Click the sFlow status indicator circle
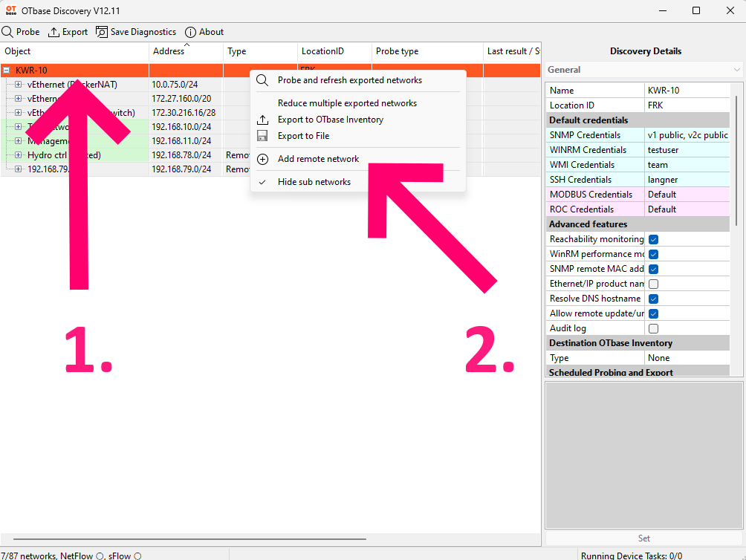This screenshot has width=746, height=560. [137, 556]
